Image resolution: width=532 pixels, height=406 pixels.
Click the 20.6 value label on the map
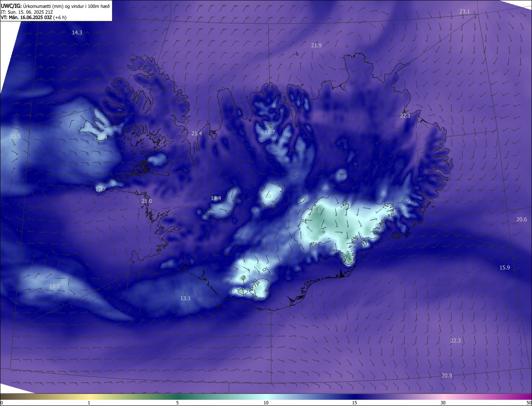(x=522, y=219)
